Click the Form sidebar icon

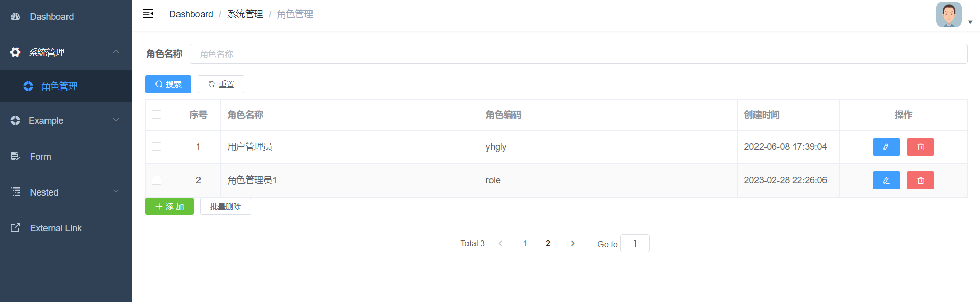(x=15, y=156)
